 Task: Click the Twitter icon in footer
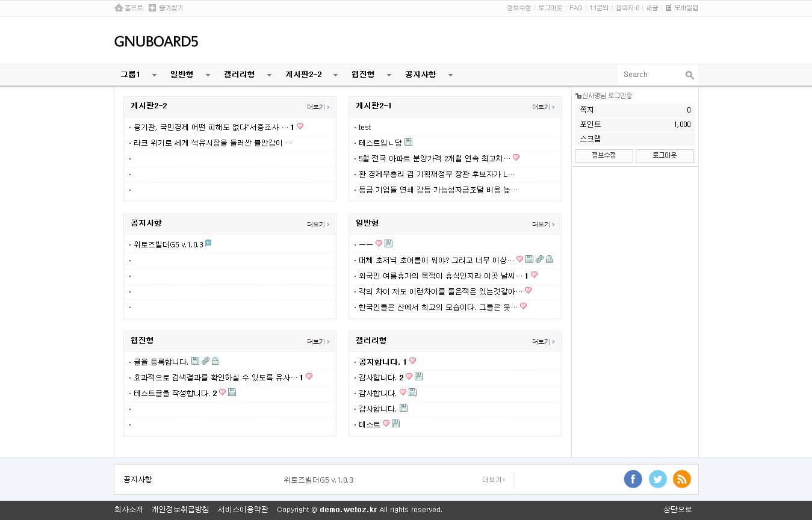657,479
